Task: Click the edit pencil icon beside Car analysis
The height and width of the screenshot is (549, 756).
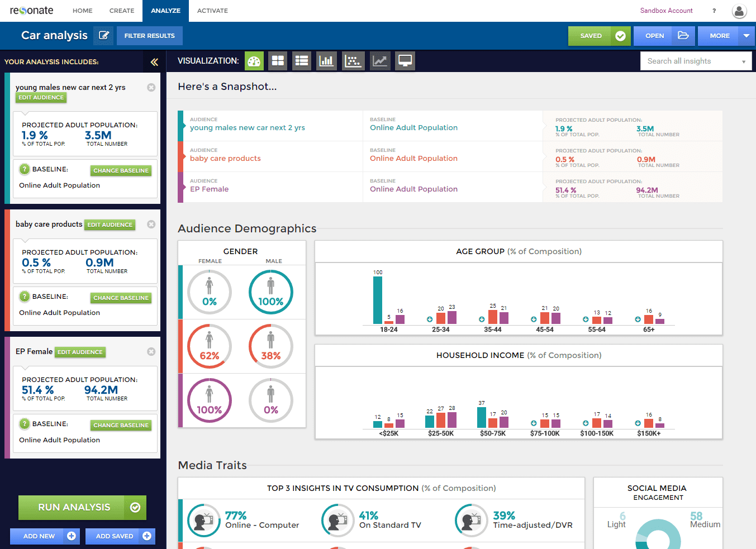Action: (103, 36)
